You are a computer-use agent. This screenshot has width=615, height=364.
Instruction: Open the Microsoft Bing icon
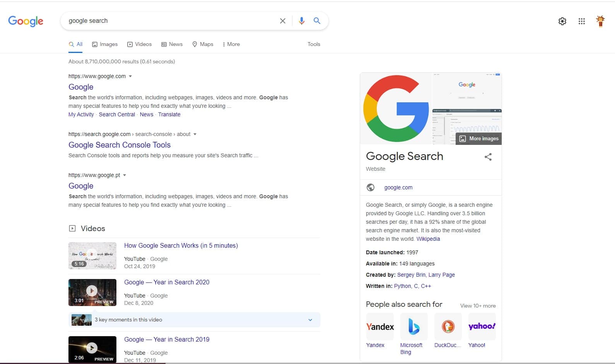tap(413, 327)
